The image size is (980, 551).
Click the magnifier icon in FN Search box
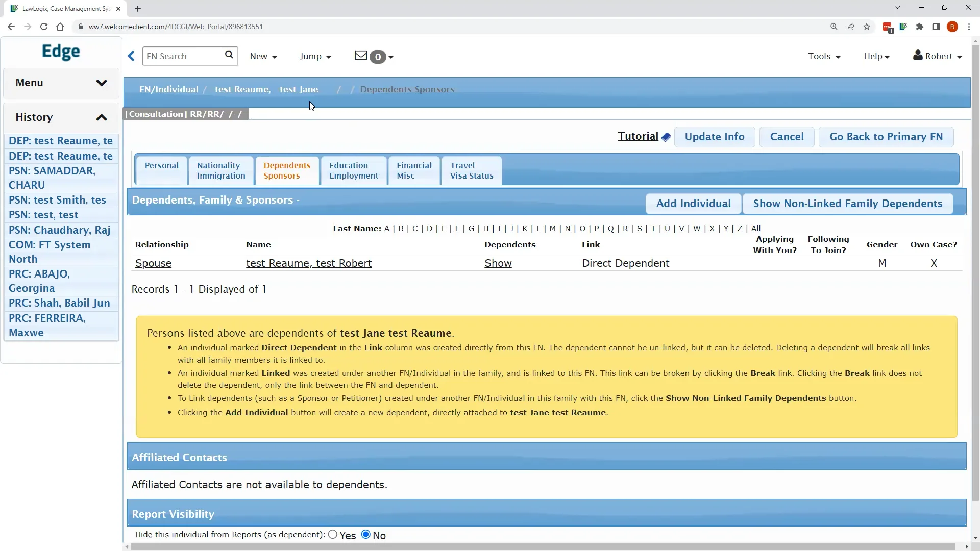click(229, 56)
